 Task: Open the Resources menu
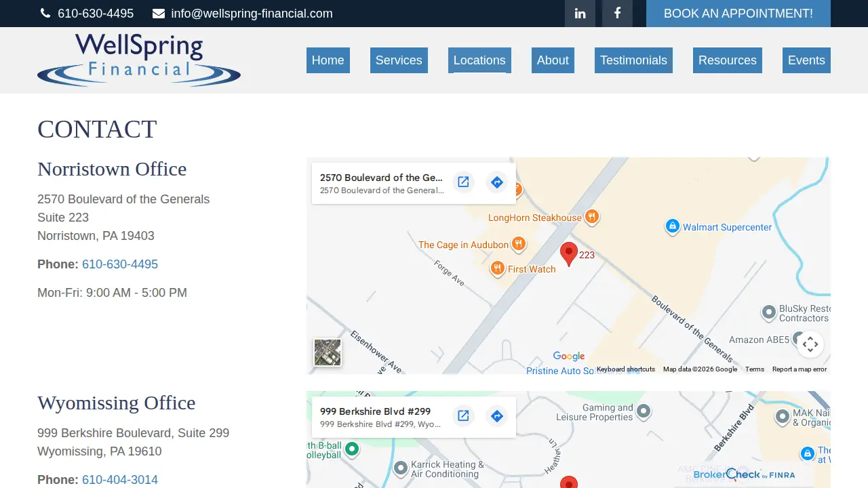728,60
